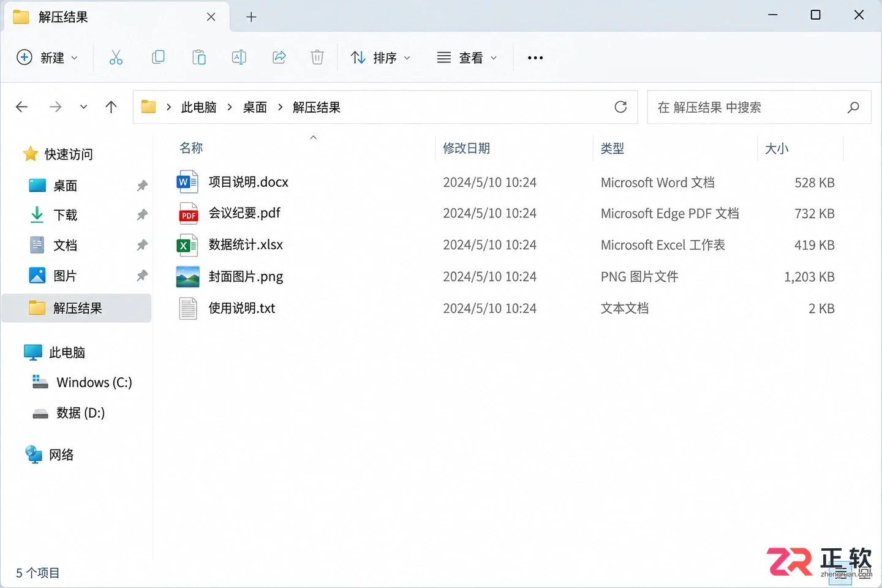
Task: Expand chevron after 桌面 in breadcrumb
Action: 280,107
